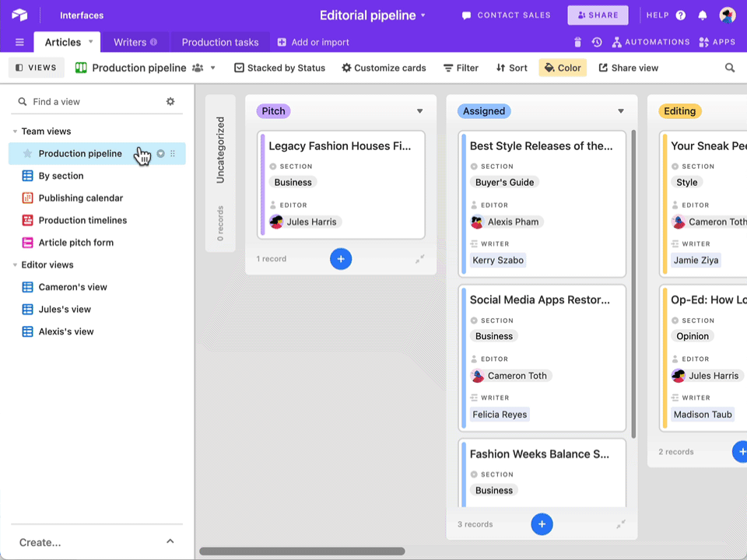Toggle the Views sidebar
This screenshot has height=560, width=747.
(36, 68)
